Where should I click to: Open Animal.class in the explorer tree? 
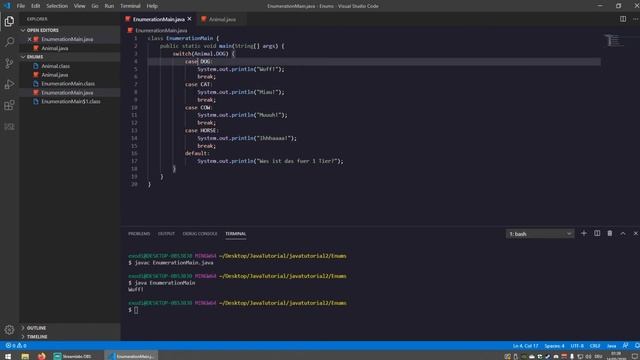(x=56, y=66)
